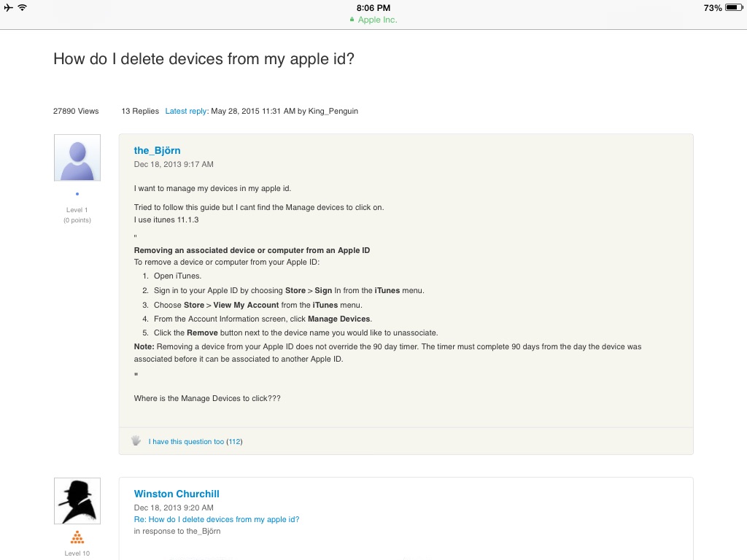Tap the 8:06 PM status bar clock

click(x=373, y=8)
